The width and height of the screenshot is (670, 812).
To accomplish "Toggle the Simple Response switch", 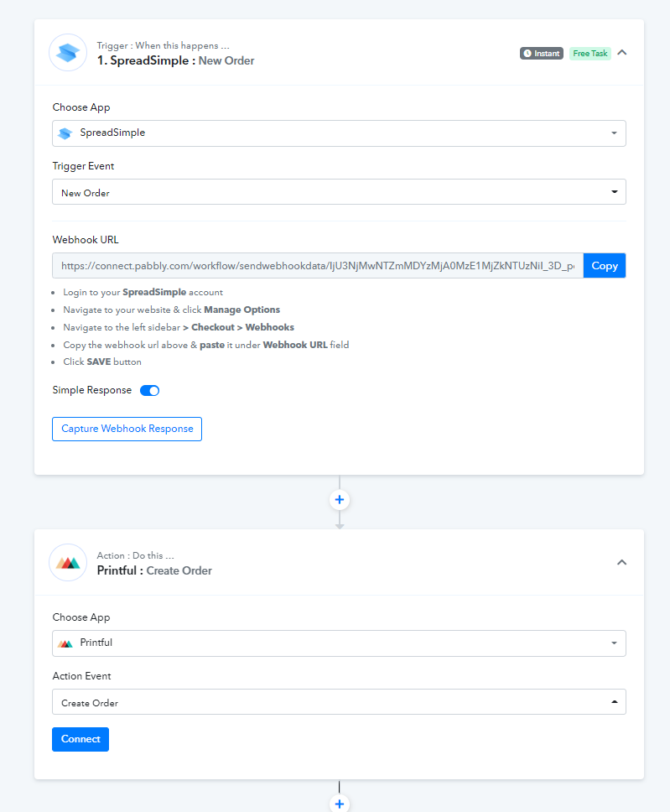I will 149,390.
